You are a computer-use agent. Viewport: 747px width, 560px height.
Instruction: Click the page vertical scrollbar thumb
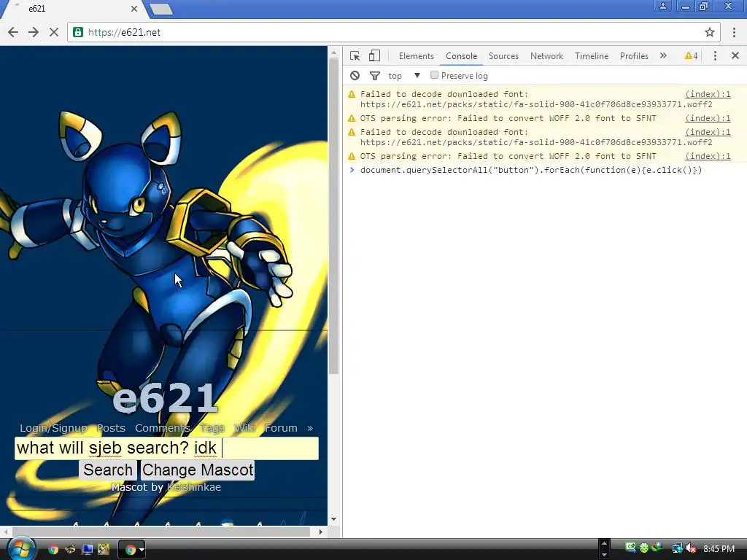334,217
